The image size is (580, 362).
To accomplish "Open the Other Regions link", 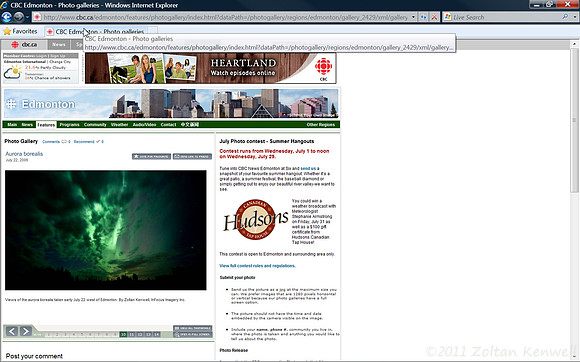I will (321, 125).
